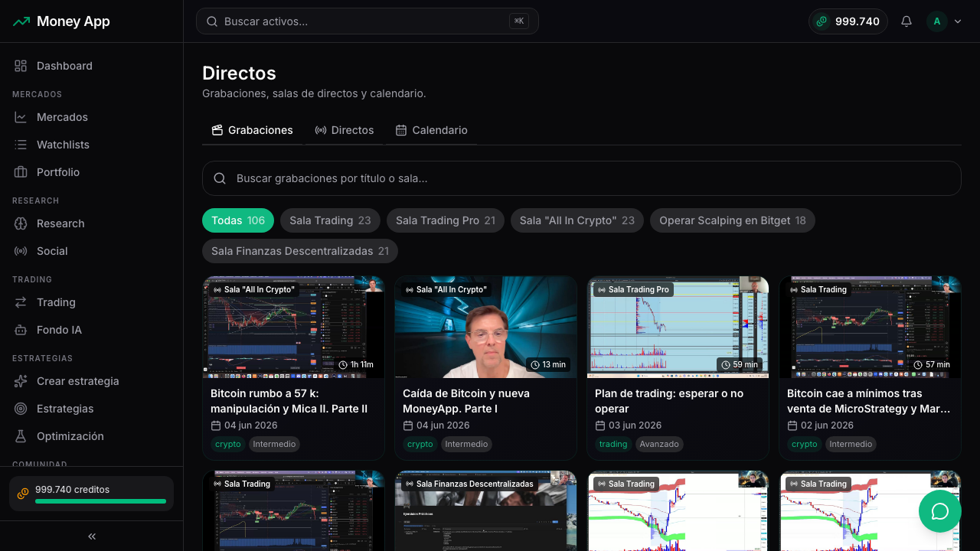This screenshot has width=980, height=551.
Task: Open Social broadcast icon in sidebar
Action: 21,251
